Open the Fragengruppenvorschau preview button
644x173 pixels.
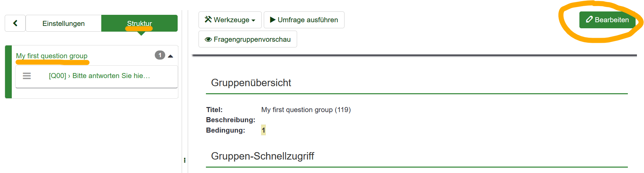click(248, 39)
